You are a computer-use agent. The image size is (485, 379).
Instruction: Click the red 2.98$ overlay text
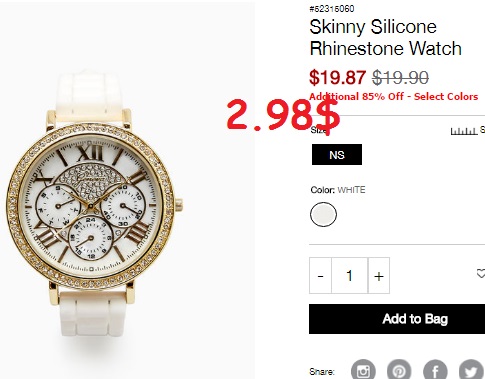283,115
